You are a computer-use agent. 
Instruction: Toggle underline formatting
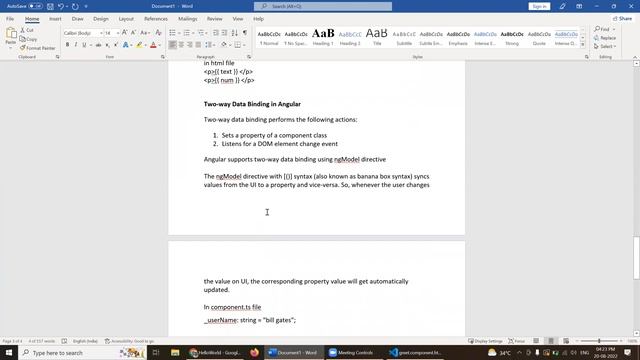[x=84, y=45]
